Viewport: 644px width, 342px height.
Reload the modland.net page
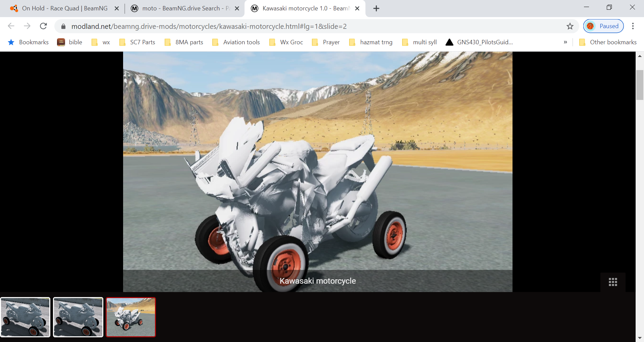(43, 26)
